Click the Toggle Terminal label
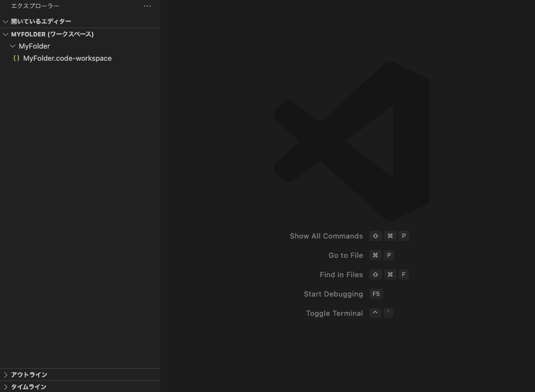 [x=335, y=313]
